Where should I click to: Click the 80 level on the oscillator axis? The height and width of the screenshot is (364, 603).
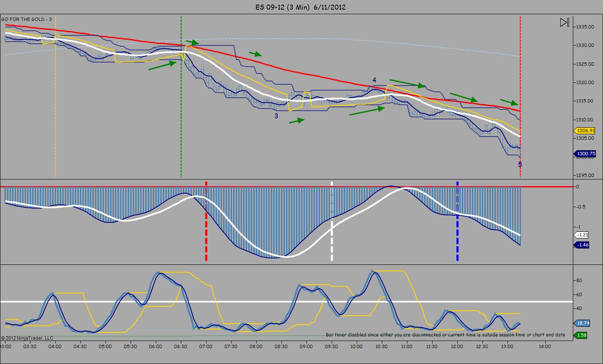point(579,280)
